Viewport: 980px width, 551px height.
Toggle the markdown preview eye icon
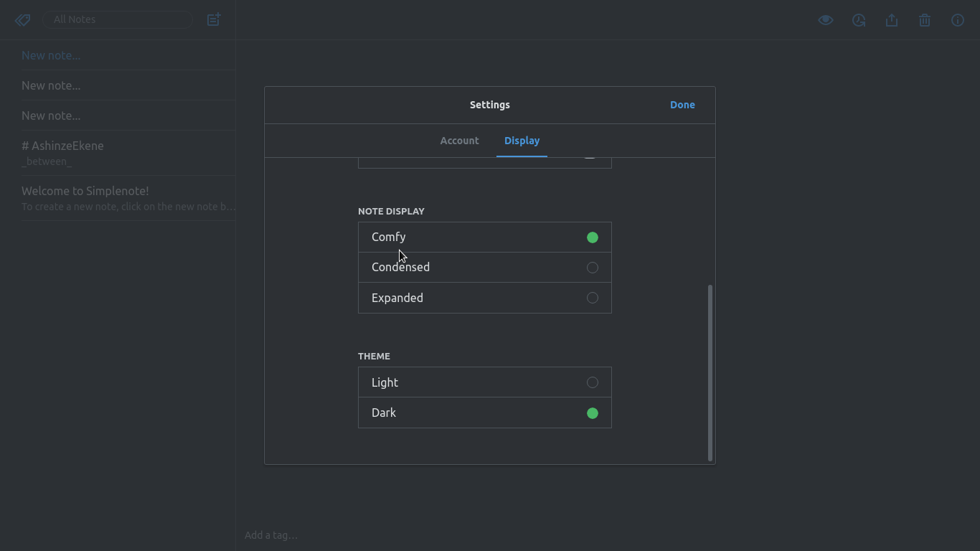(x=825, y=20)
